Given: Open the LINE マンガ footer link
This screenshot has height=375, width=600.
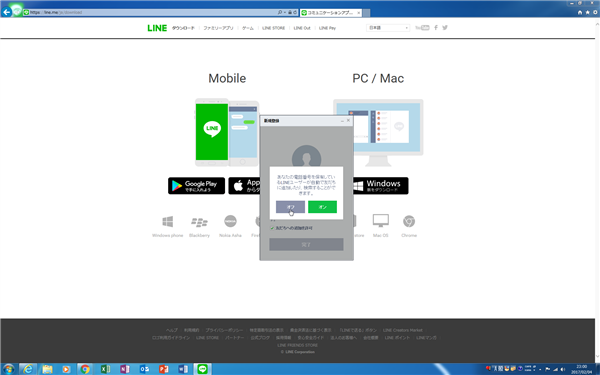Looking at the screenshot, I should coord(426,338).
